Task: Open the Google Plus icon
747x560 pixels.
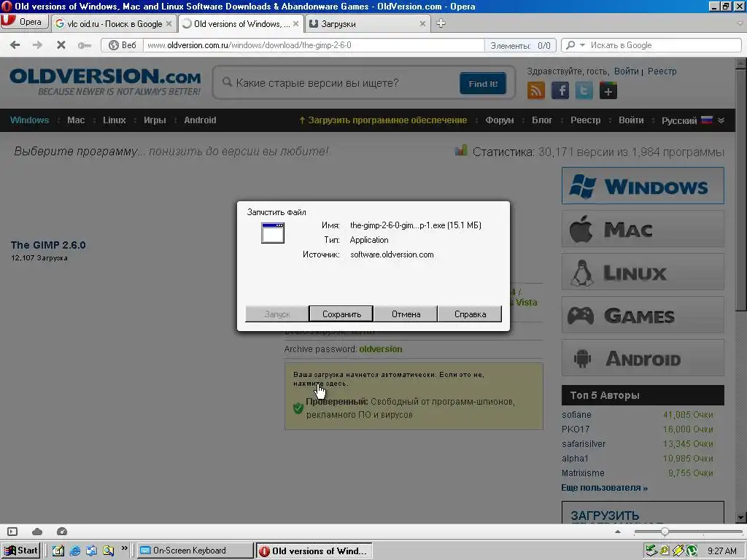Action: (x=608, y=90)
